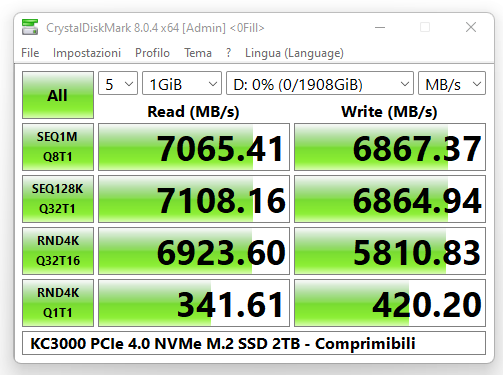Open the ? help menu
The height and width of the screenshot is (375, 503).
click(x=228, y=53)
